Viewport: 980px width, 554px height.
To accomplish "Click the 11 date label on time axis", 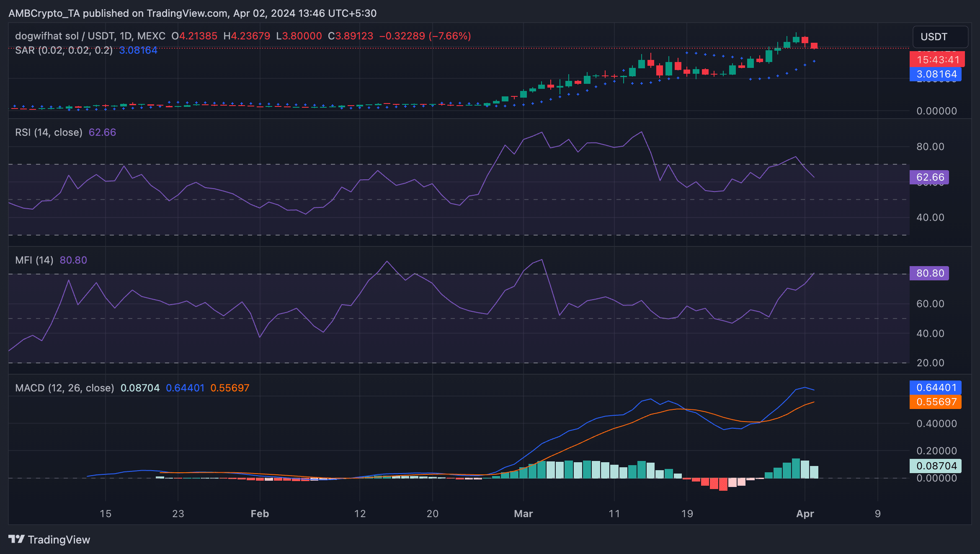I will coord(614,514).
